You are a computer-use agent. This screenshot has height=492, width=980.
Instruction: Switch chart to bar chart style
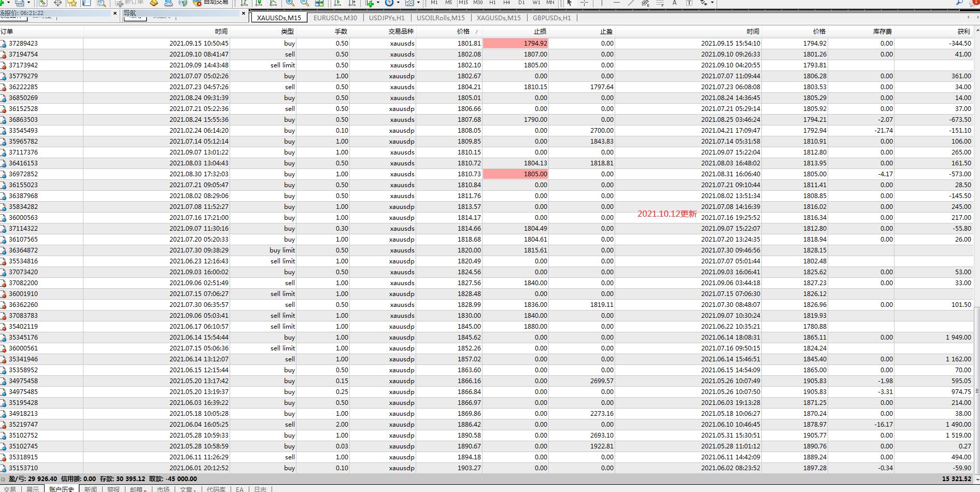[244, 3]
